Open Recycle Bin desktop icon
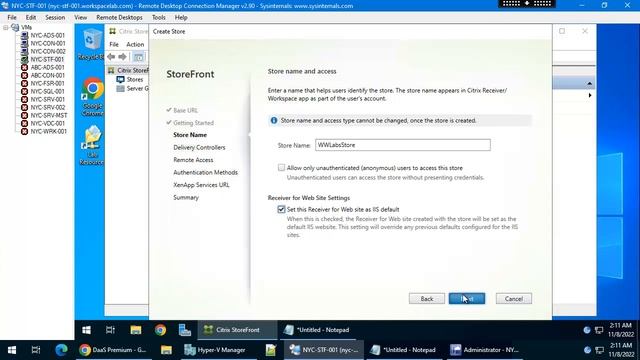Screen dimensions: 640x360 pos(92,44)
